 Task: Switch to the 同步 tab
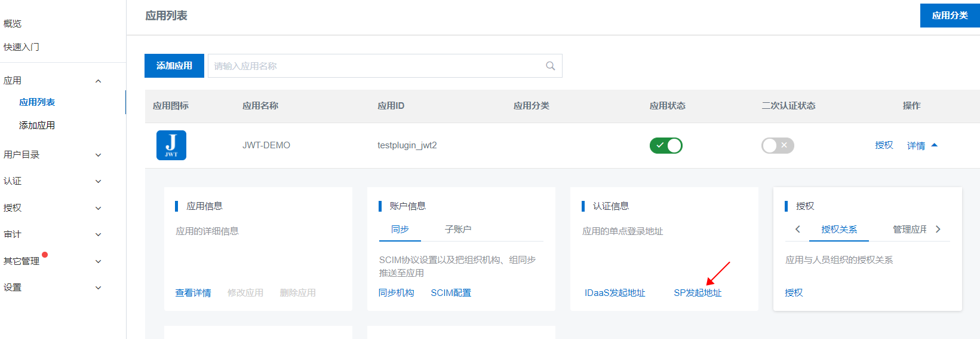[x=400, y=229]
